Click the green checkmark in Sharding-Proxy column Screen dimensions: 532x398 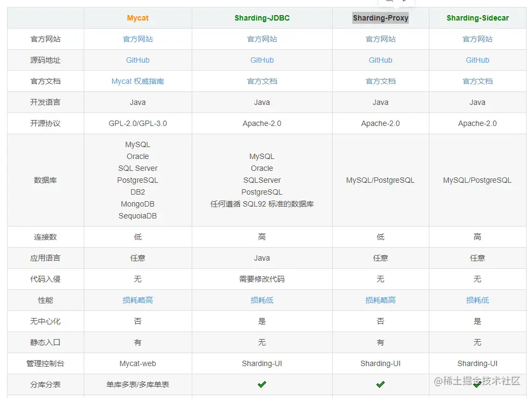click(380, 384)
